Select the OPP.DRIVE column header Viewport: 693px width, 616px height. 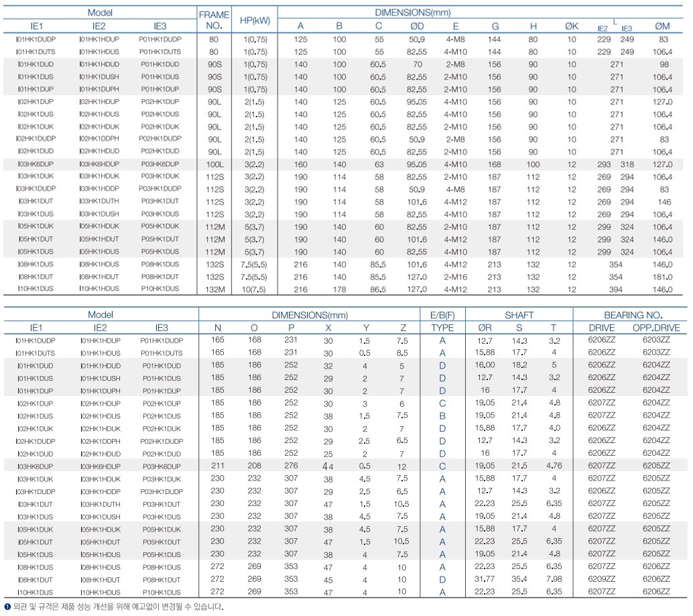coord(656,328)
